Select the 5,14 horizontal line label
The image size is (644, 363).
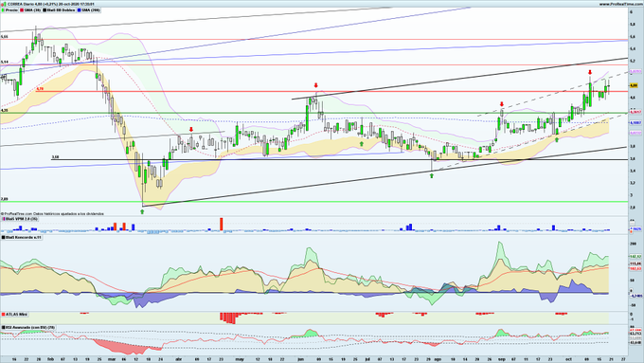click(x=4, y=62)
